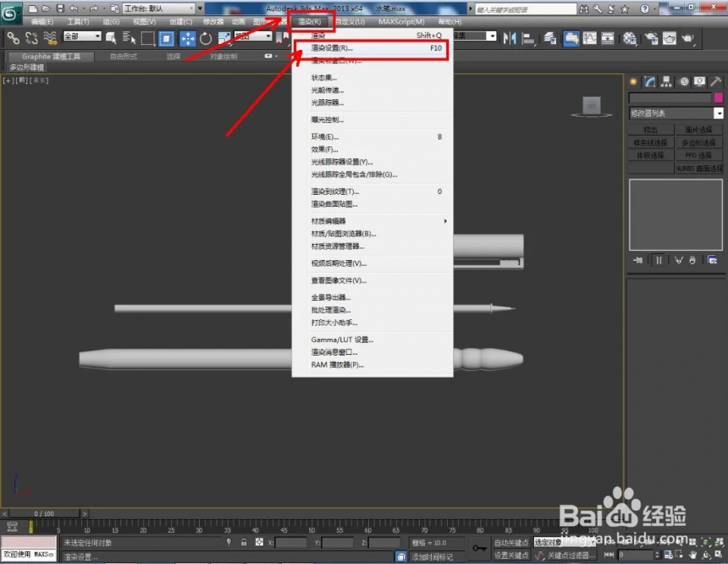This screenshot has height=564, width=728.
Task: Open the 3ds Max application menu logo
Action: coord(9,13)
